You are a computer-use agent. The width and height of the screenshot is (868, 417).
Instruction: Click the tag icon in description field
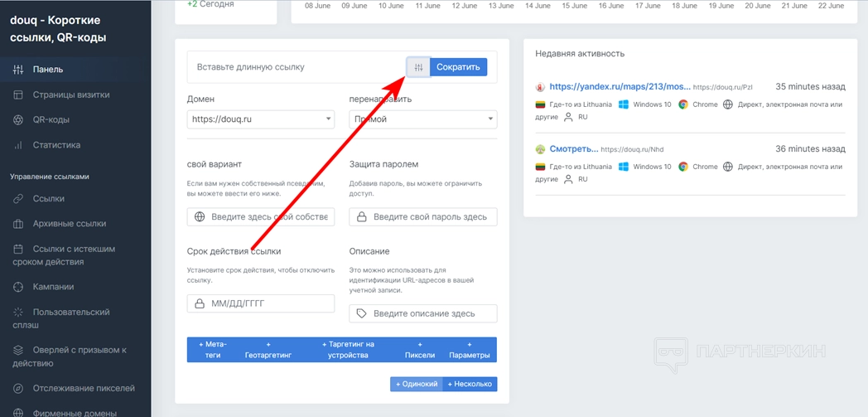pyautogui.click(x=361, y=313)
